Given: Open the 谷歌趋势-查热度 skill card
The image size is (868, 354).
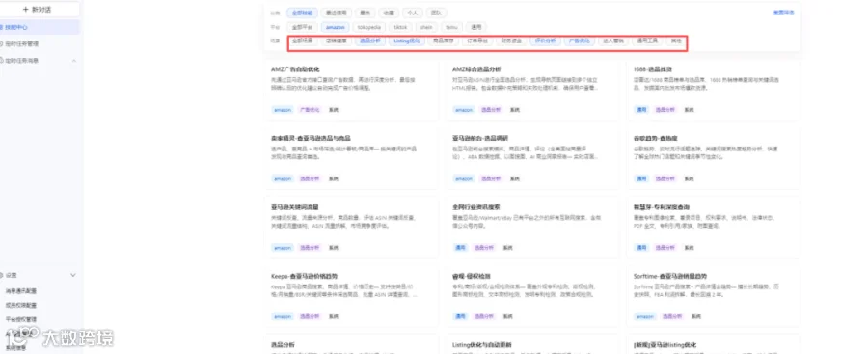Looking at the screenshot, I should tap(713, 158).
